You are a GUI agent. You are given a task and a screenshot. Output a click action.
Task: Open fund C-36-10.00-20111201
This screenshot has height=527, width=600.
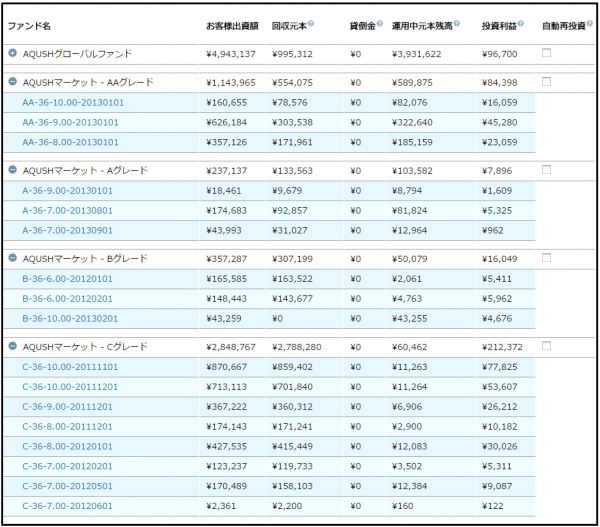click(x=70, y=387)
